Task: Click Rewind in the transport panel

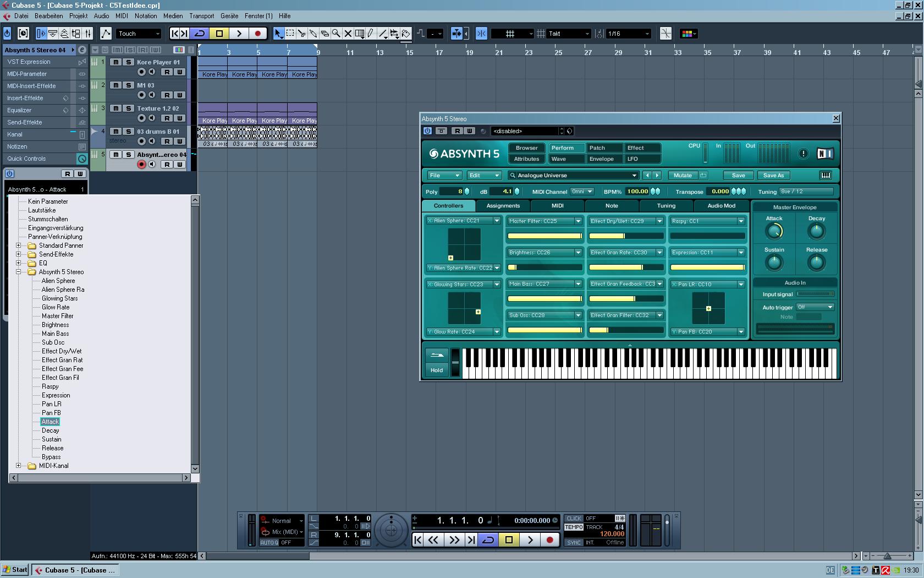Action: 433,540
